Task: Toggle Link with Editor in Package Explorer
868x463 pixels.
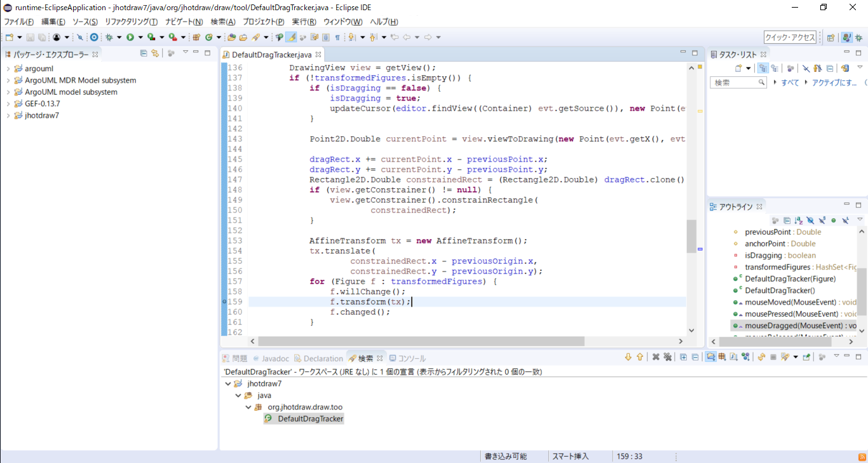Action: coord(154,54)
